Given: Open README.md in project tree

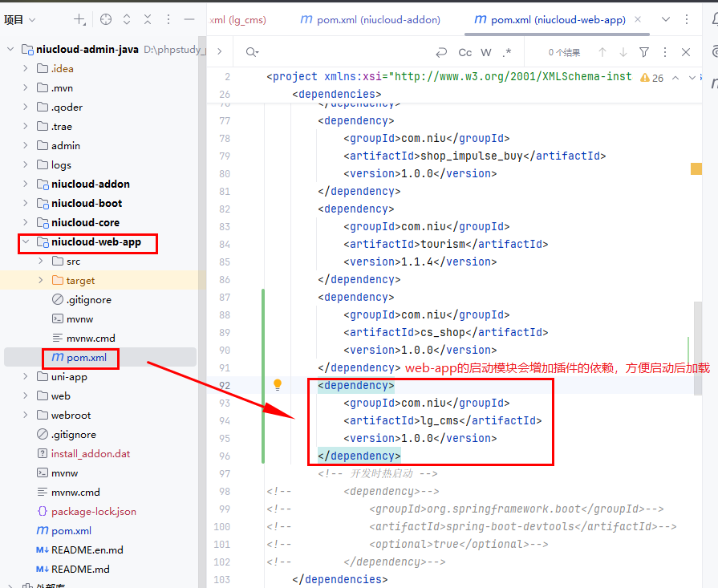Looking at the screenshot, I should tap(80, 569).
